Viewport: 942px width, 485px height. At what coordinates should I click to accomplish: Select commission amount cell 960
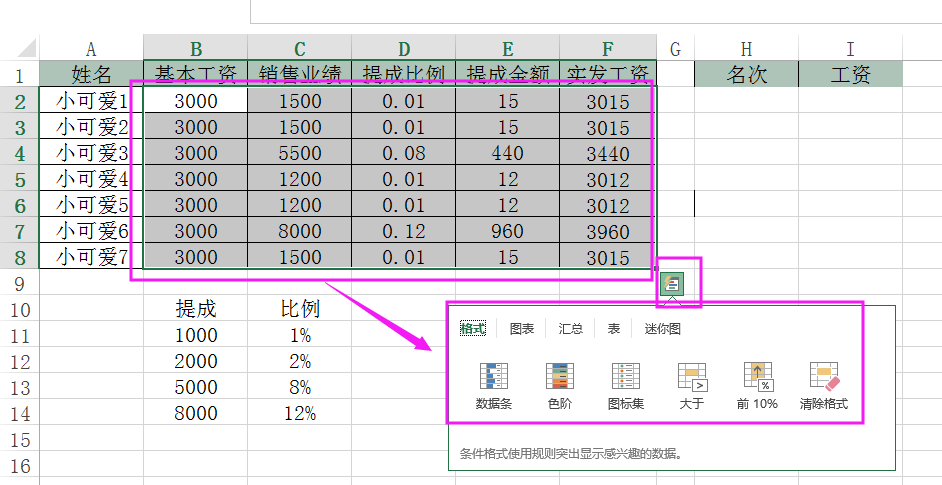click(508, 231)
